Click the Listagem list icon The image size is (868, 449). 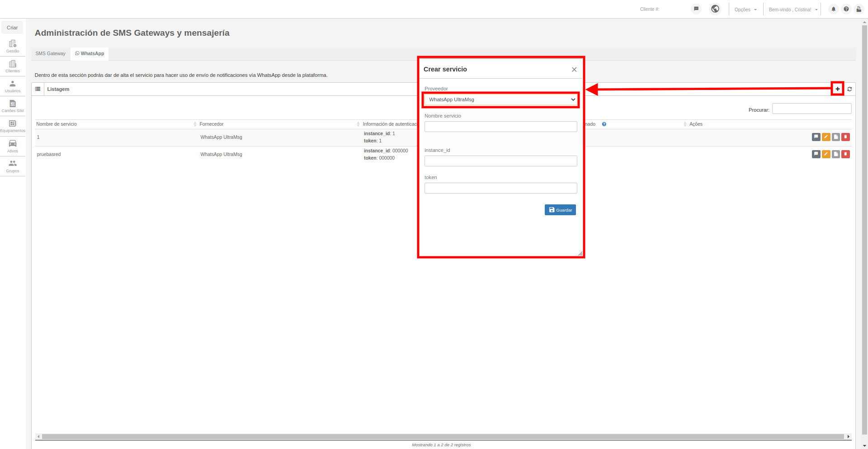(x=38, y=89)
